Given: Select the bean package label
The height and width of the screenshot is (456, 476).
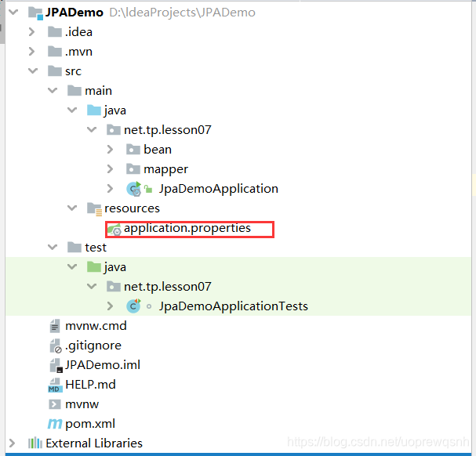Looking at the screenshot, I should [x=158, y=150].
